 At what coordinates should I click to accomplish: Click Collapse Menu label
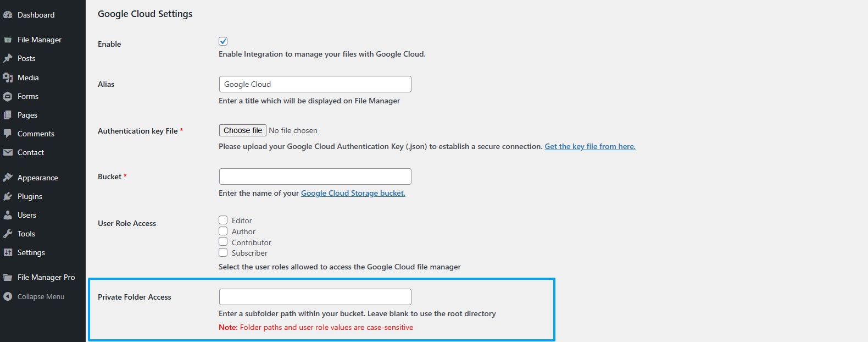coord(41,296)
